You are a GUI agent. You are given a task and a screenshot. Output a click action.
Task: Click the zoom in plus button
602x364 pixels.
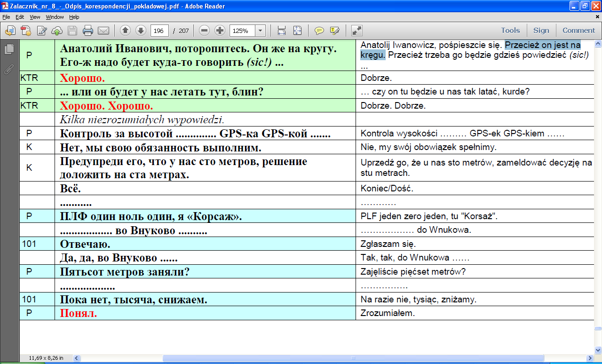coord(220,31)
